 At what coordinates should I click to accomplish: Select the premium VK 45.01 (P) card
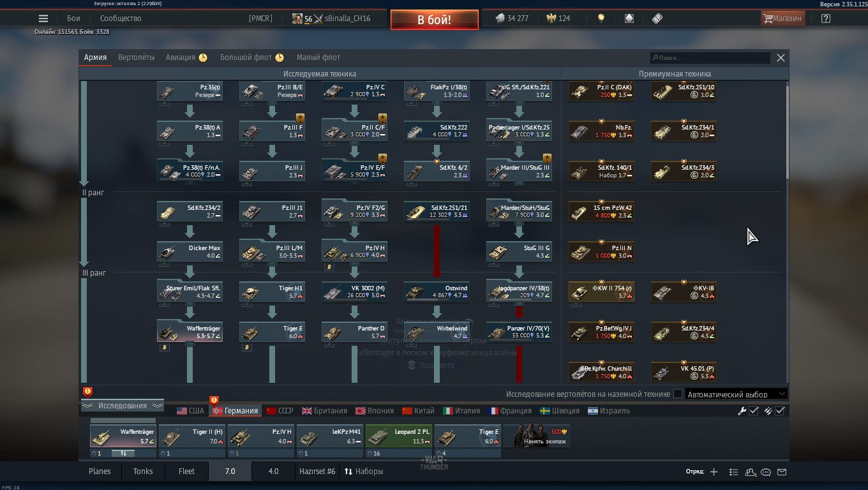(x=684, y=372)
